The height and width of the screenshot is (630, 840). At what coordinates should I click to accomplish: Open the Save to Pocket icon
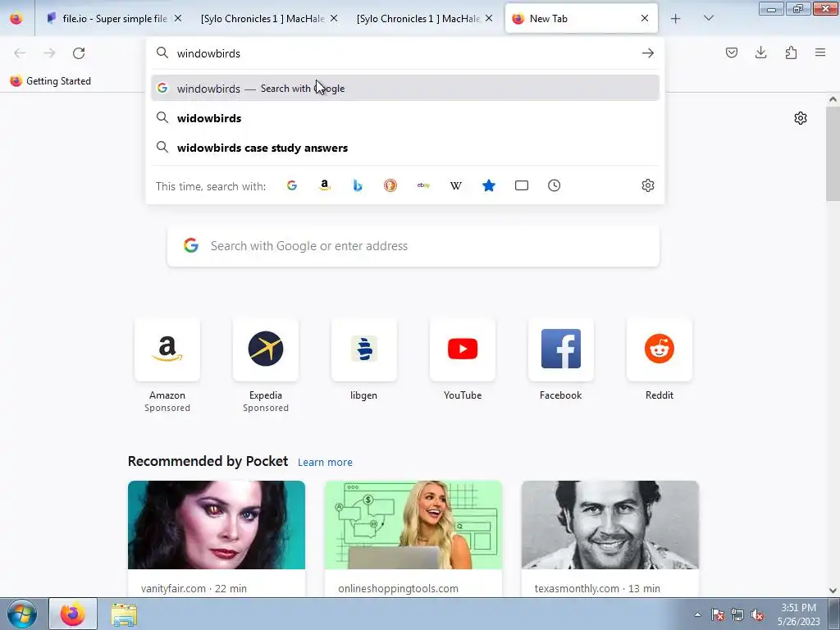tap(731, 52)
